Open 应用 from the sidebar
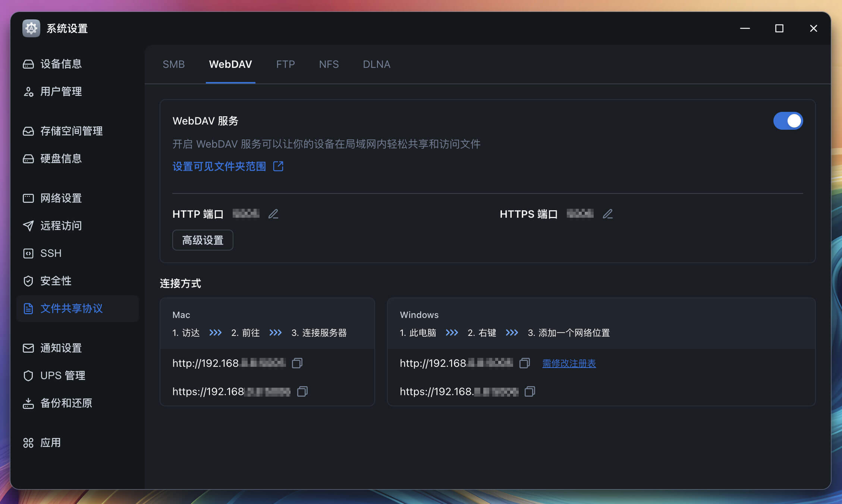Image resolution: width=842 pixels, height=504 pixels. [x=50, y=442]
